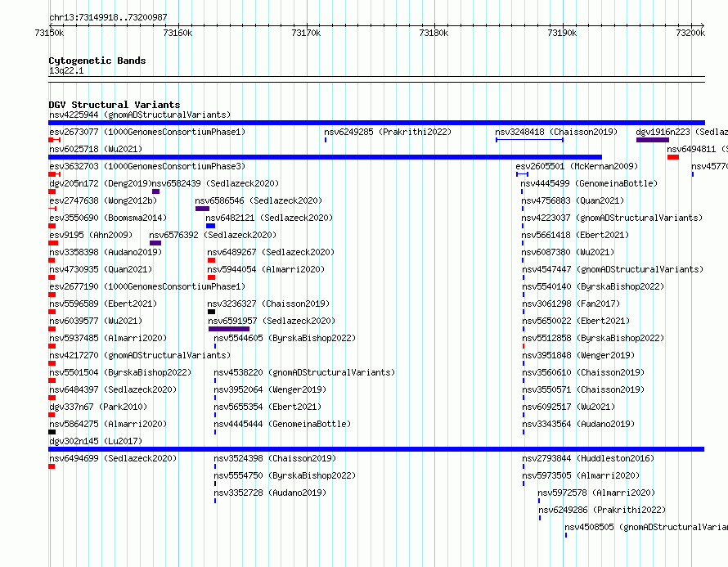Open nsv4223037 (gnomADStructuralVariants) label

pos(612,218)
